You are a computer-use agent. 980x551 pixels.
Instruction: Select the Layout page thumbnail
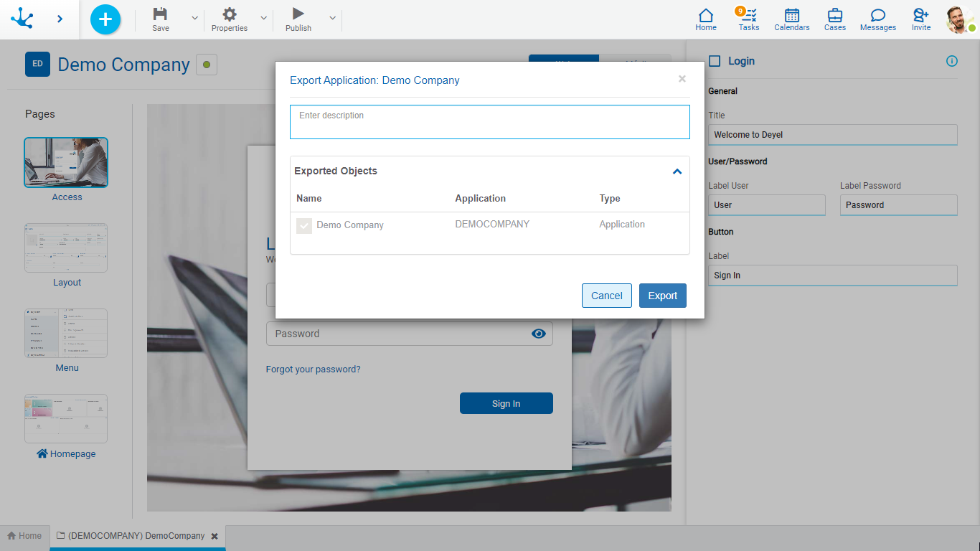pyautogui.click(x=66, y=248)
